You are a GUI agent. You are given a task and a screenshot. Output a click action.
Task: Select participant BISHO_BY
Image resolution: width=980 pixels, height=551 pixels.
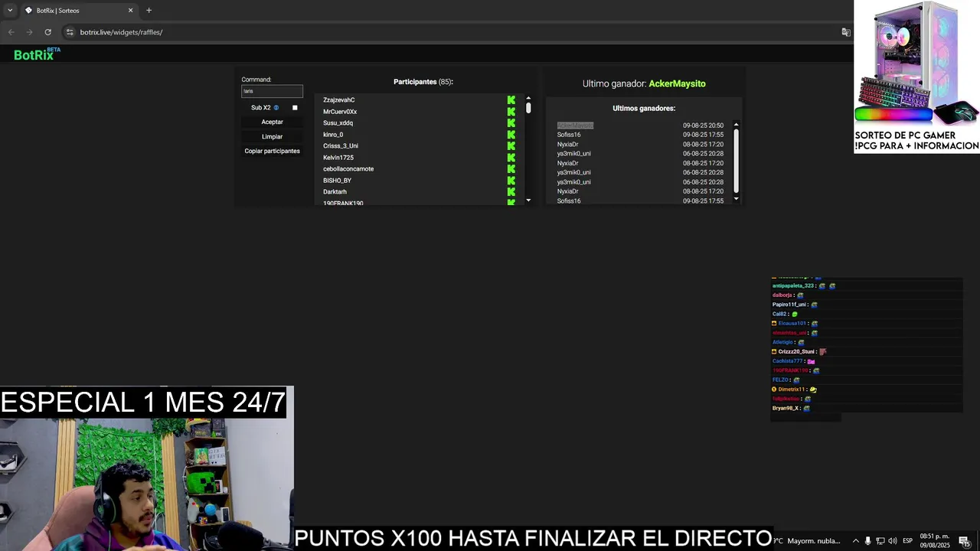click(x=337, y=181)
